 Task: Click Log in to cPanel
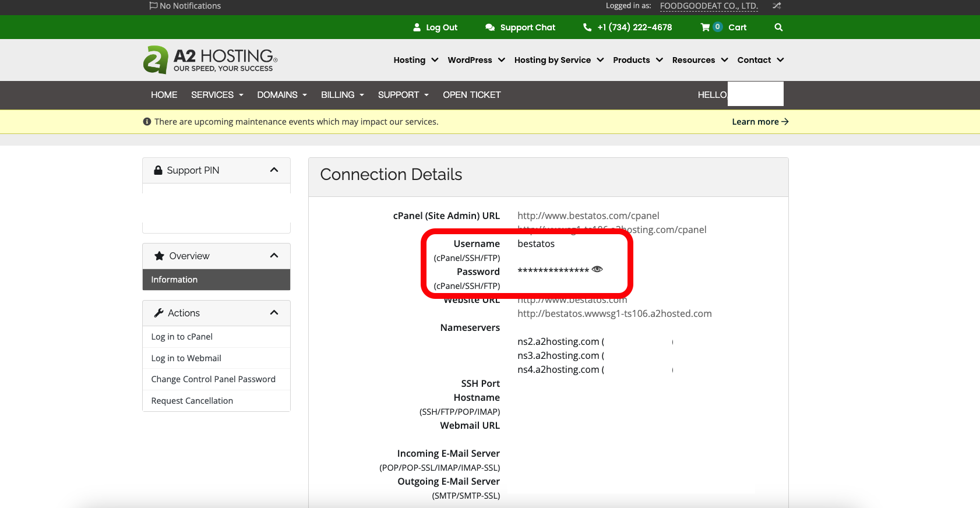point(182,337)
